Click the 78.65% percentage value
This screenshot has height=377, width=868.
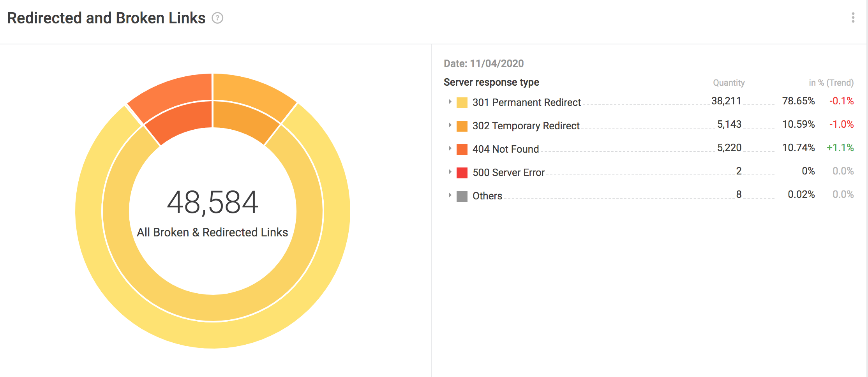[x=798, y=101]
